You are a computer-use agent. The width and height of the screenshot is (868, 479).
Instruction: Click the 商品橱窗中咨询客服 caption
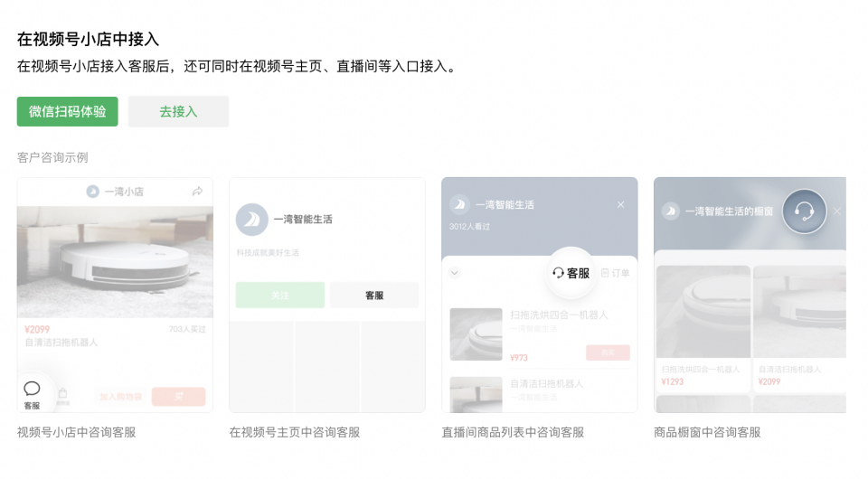707,433
